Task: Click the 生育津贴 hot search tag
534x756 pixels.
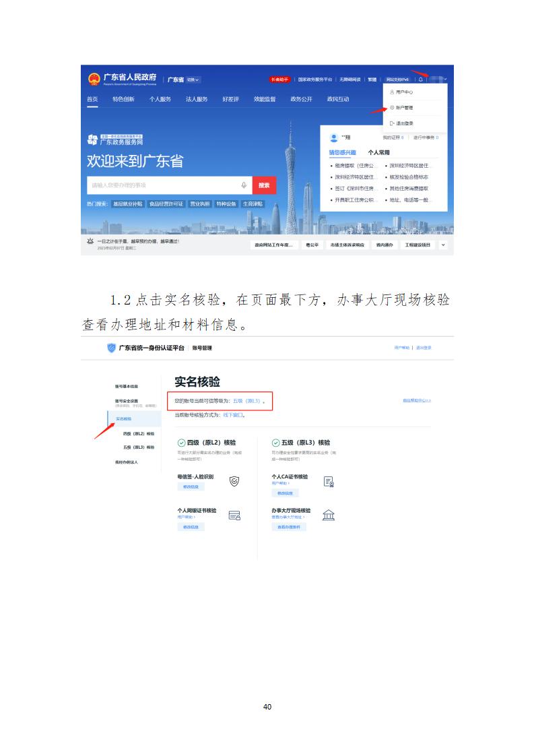Action: point(253,204)
